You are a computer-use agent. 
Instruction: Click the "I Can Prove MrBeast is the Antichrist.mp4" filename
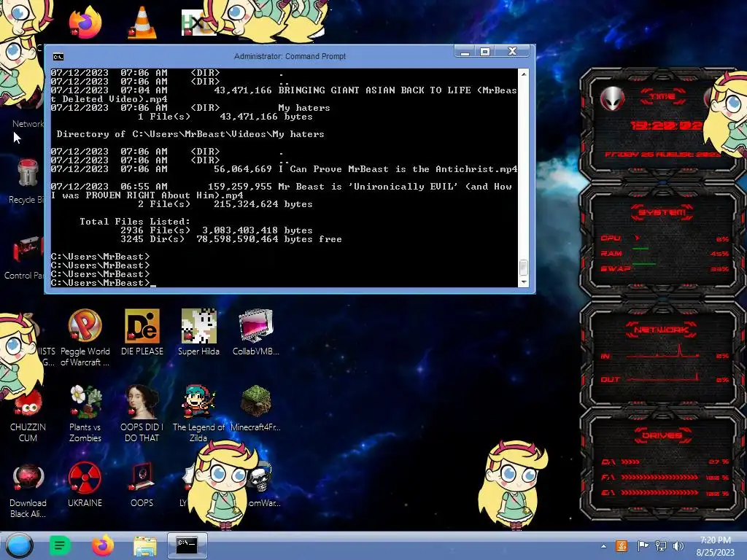[x=398, y=169]
